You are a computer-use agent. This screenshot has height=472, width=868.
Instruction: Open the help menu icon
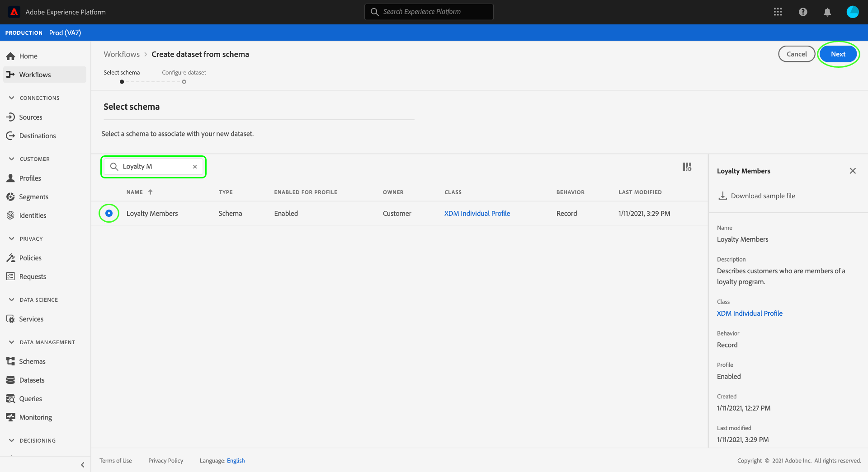803,12
